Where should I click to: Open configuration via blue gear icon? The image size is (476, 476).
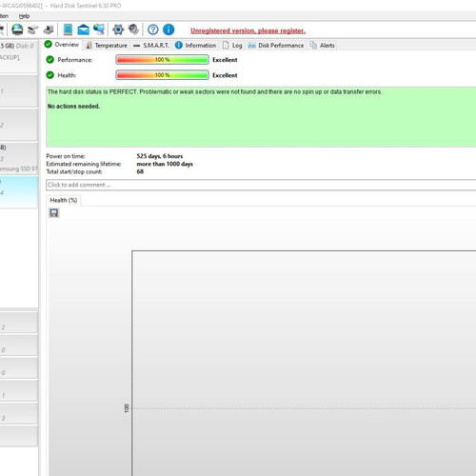click(118, 30)
